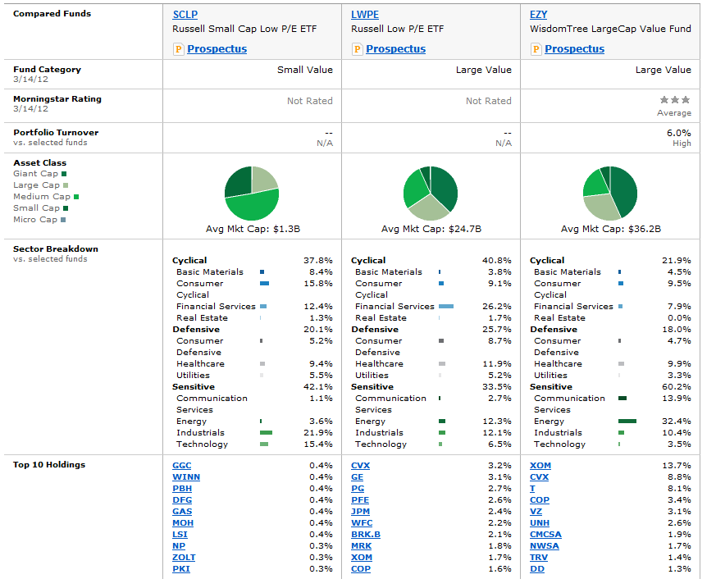Click the Micro Cap legend swatch

coord(63,220)
